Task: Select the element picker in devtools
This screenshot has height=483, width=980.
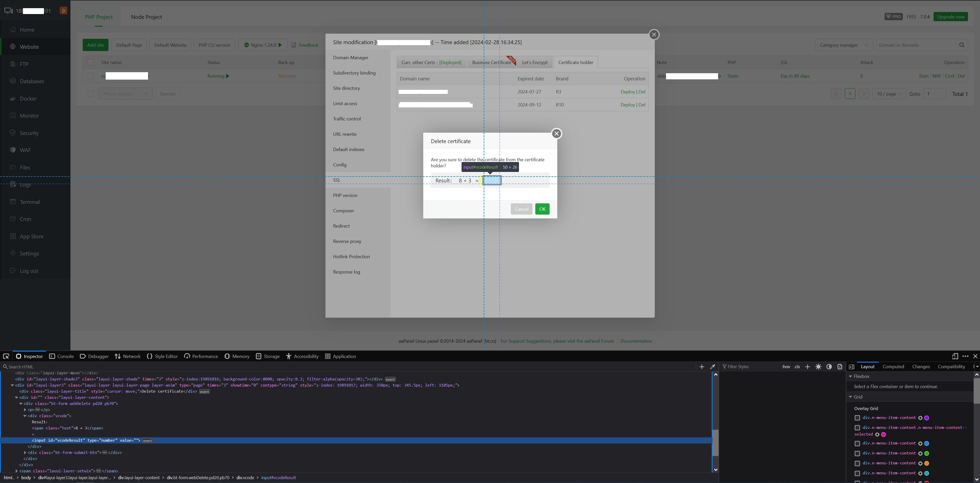Action: 6,356
